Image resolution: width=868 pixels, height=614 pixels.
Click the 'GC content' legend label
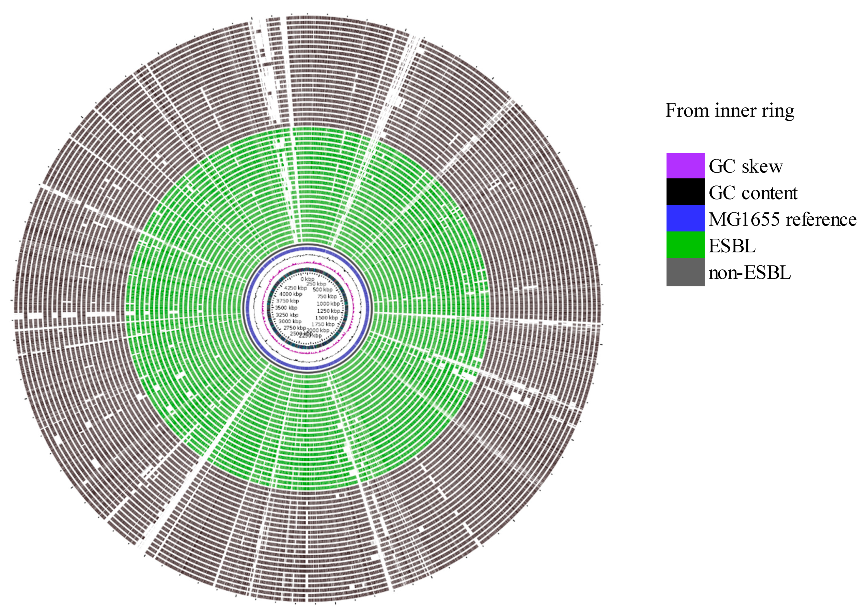click(753, 193)
